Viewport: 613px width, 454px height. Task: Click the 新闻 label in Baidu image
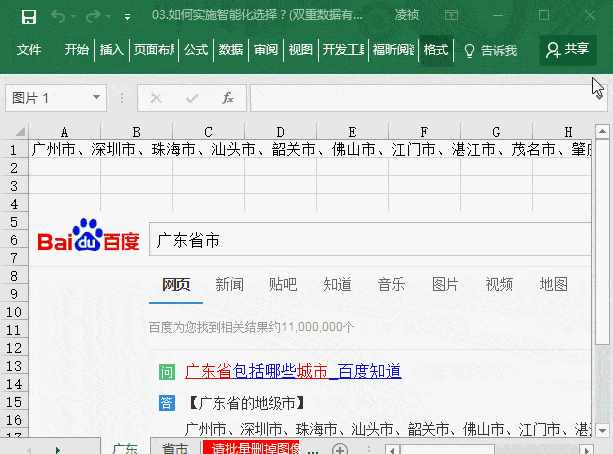(x=229, y=285)
